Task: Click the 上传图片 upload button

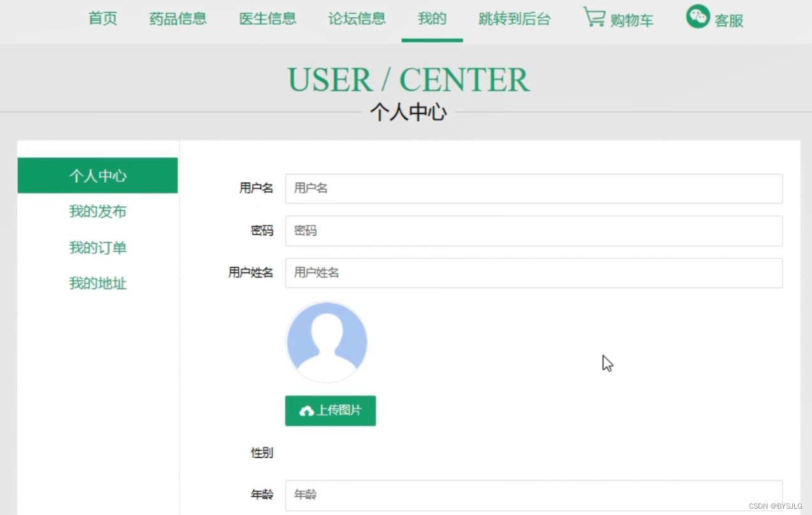Action: click(330, 411)
